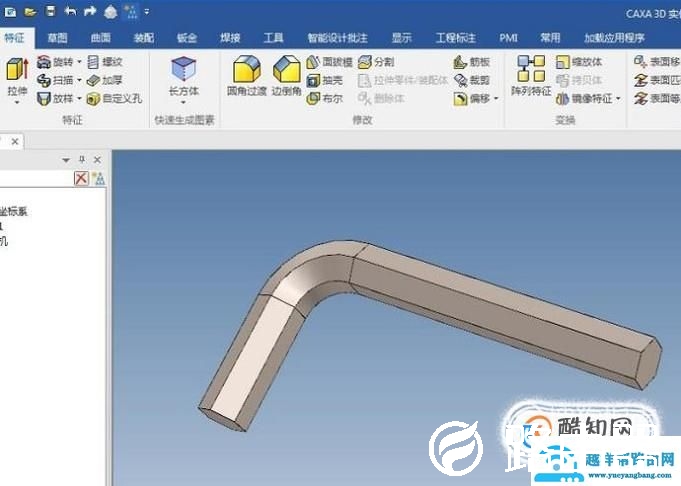Viewport: 681px width, 486px height.
Task: Select the 拉伸 extrude tool
Action: (x=17, y=77)
